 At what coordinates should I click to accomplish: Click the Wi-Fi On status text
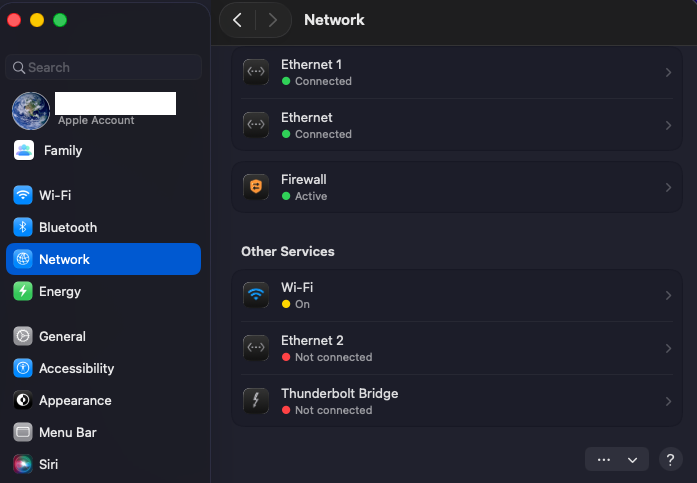[x=302, y=304]
